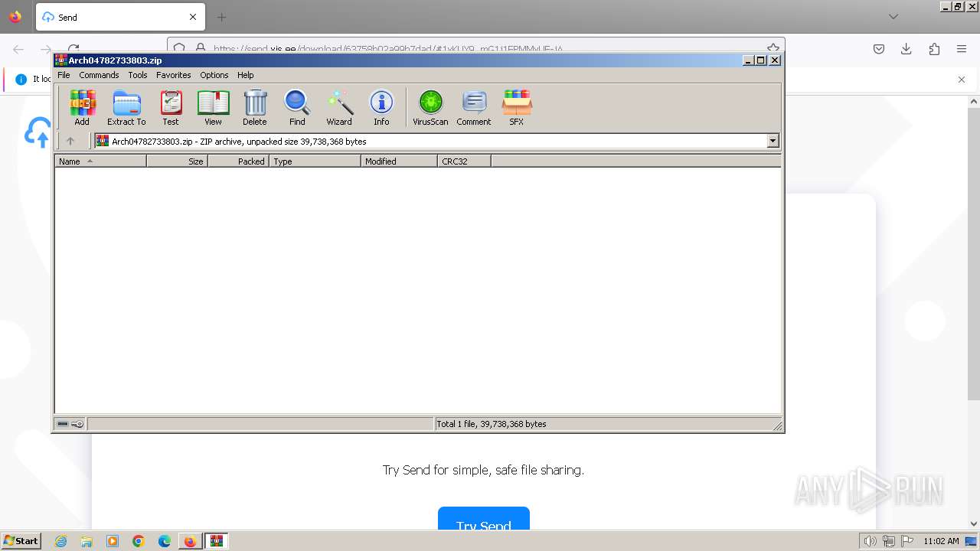Click Firefox Pocket save icon
Viewport: 980px width, 551px height.
879,49
